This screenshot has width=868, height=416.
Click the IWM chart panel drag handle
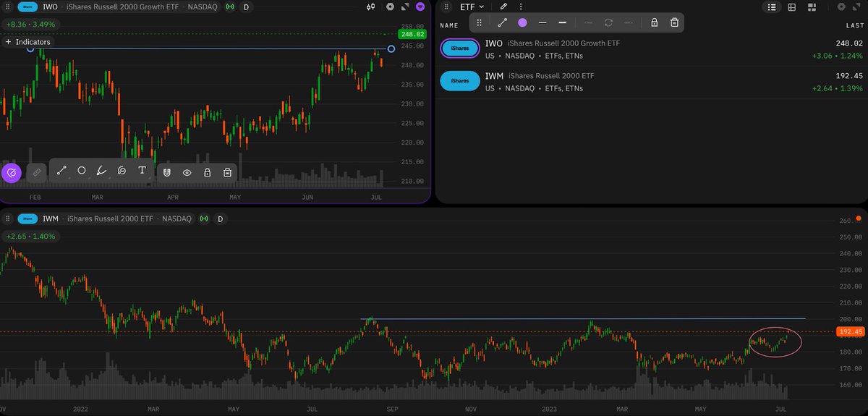(9, 218)
